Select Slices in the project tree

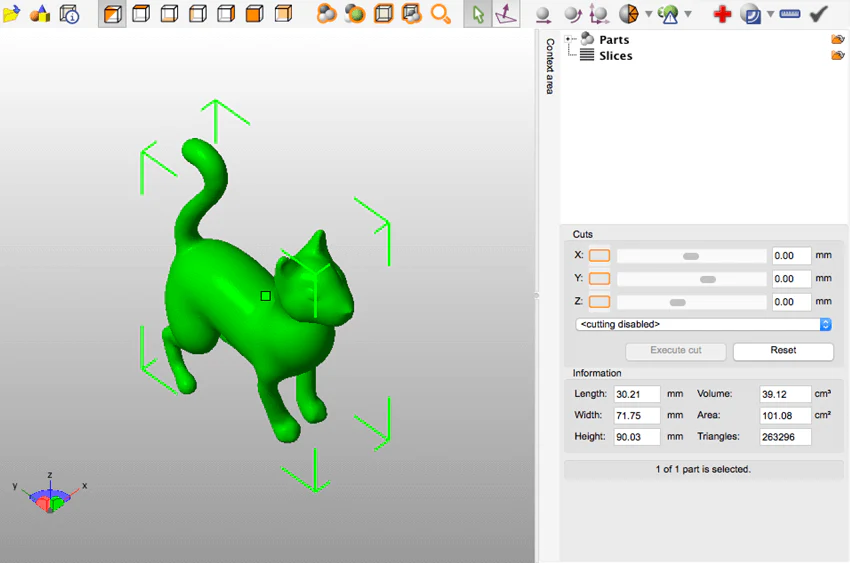pyautogui.click(x=616, y=56)
